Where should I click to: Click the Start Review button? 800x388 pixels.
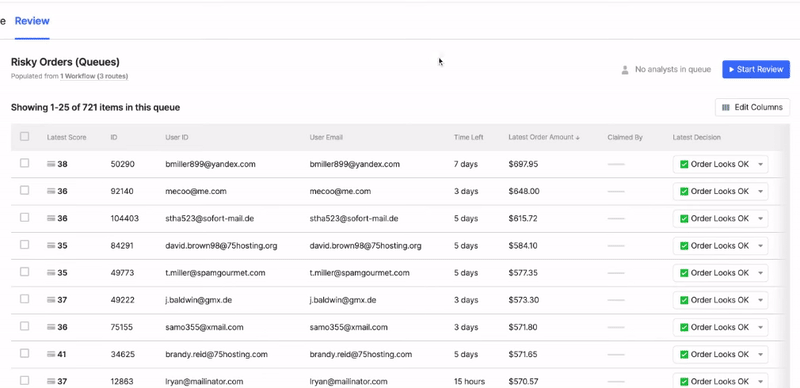756,69
